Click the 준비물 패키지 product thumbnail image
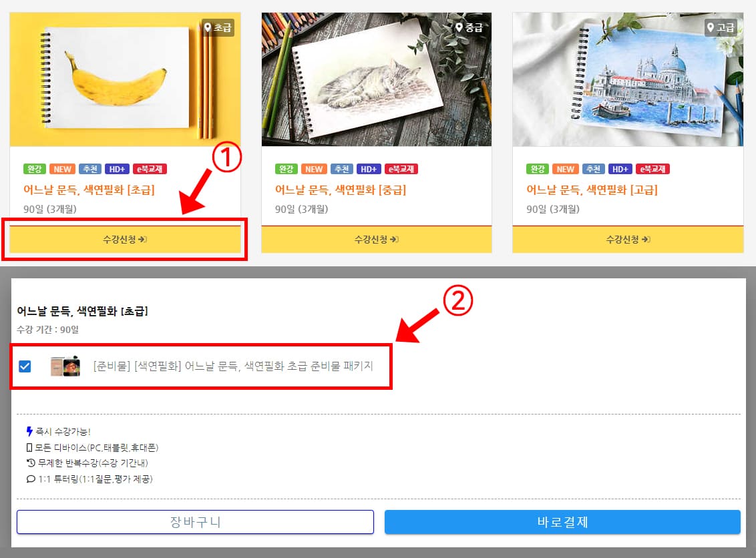This screenshot has width=756, height=558. coord(65,366)
